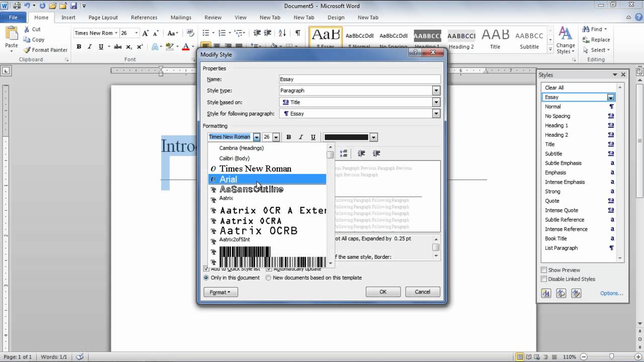Click the Save icon in Quick Access Toolbar
Image resolution: width=644 pixels, height=362 pixels.
click(74, 6)
